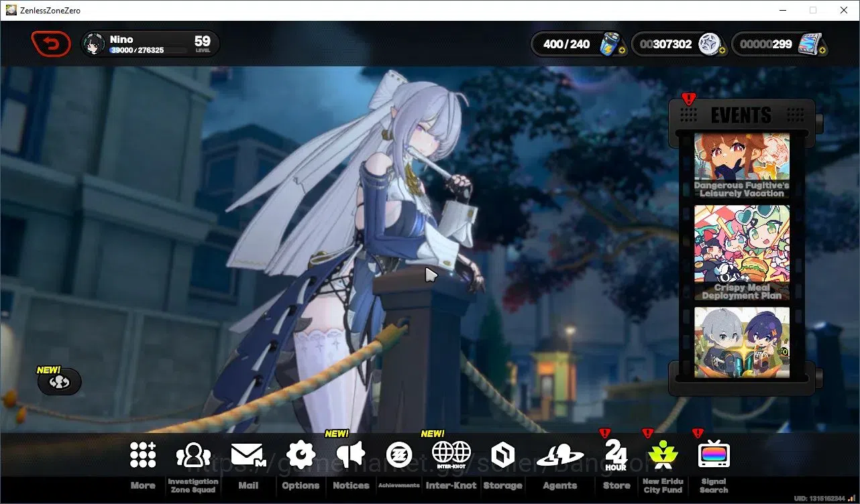Open the Notices megaphone icon
860x504 pixels.
point(351,455)
